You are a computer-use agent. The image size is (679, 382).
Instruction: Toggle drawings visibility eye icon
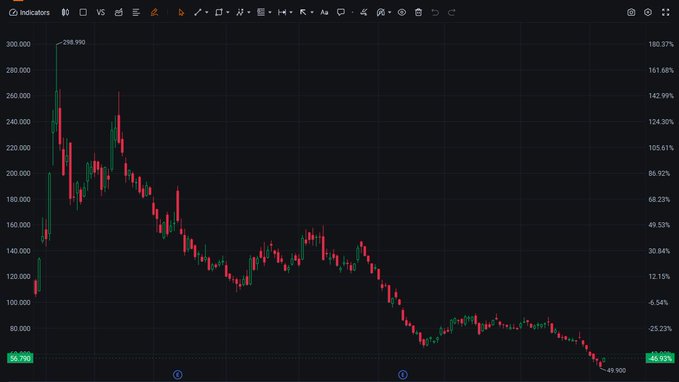[x=402, y=13]
